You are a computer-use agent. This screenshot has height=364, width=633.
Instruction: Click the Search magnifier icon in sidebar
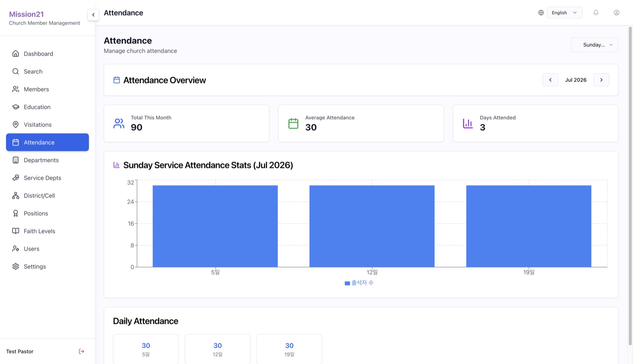click(15, 72)
